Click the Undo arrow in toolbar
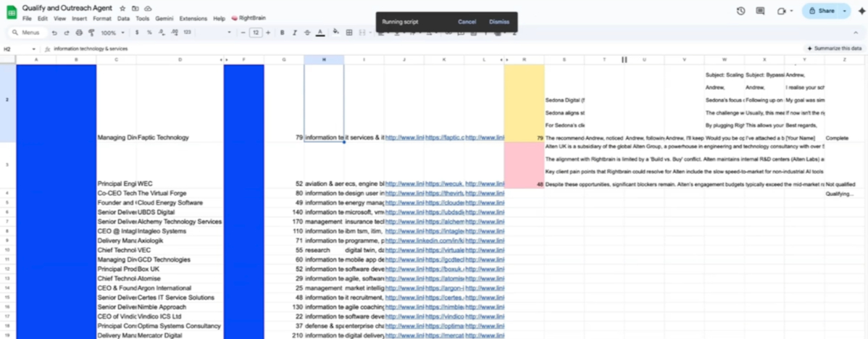 [x=54, y=33]
